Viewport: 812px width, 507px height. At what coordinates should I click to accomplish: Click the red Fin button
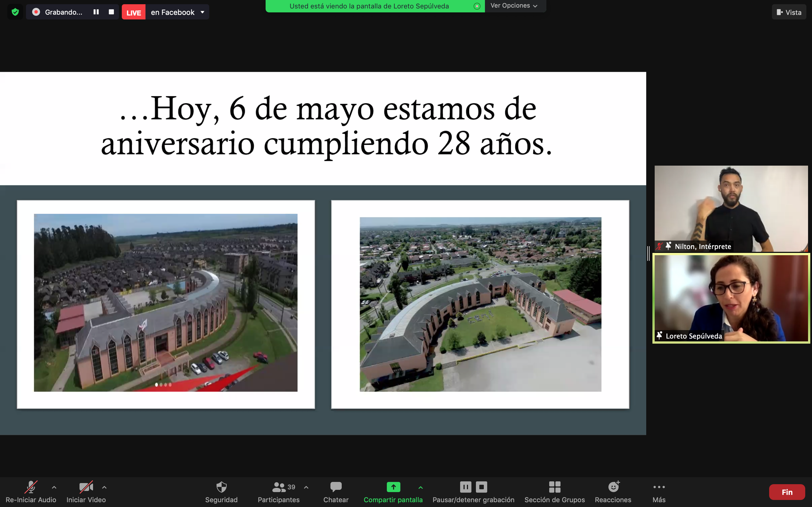pyautogui.click(x=787, y=492)
